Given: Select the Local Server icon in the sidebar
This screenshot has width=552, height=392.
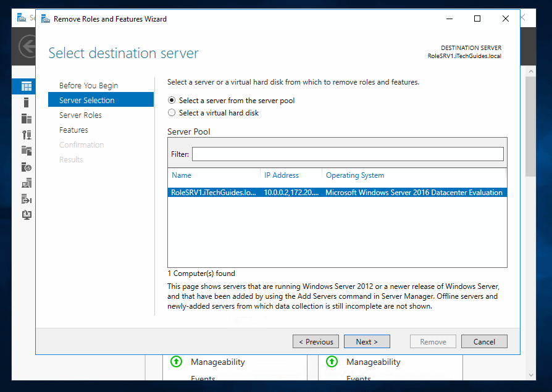Looking at the screenshot, I should tap(25, 102).
